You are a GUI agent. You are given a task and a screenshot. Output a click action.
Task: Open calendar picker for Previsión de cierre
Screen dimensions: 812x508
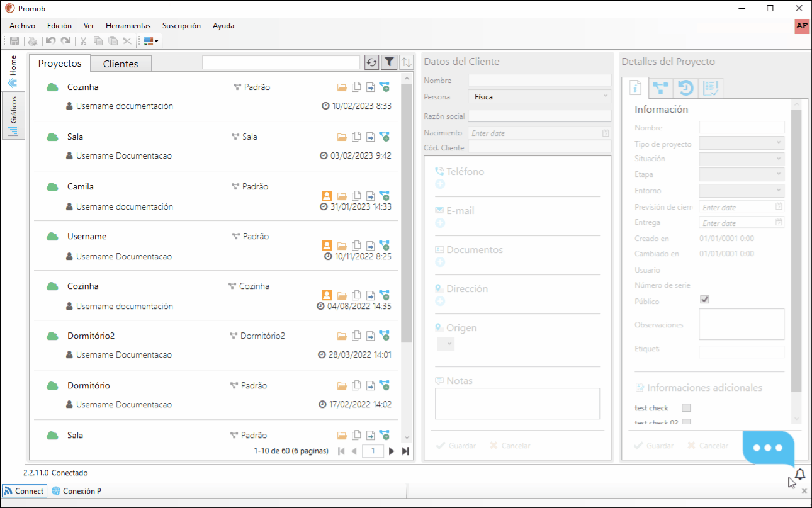click(779, 206)
